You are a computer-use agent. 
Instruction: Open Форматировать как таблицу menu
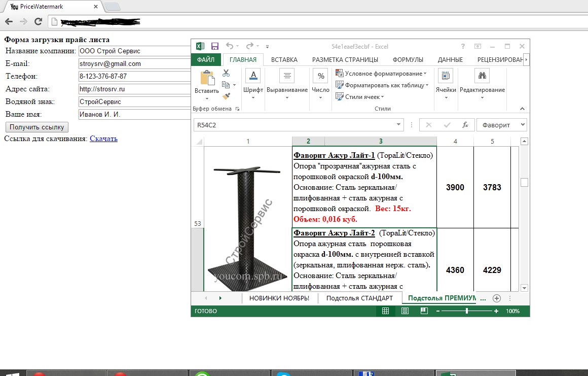point(382,85)
